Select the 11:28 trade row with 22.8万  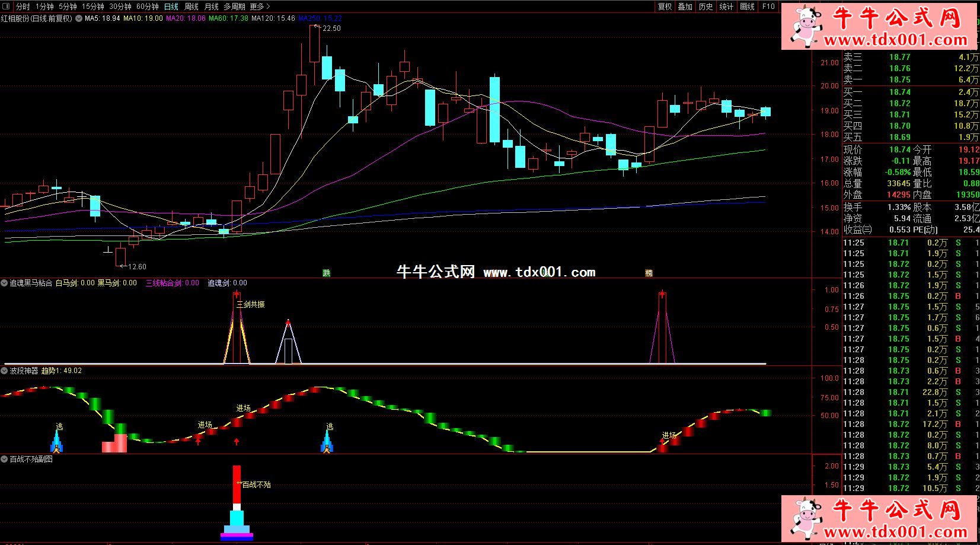[x=911, y=392]
